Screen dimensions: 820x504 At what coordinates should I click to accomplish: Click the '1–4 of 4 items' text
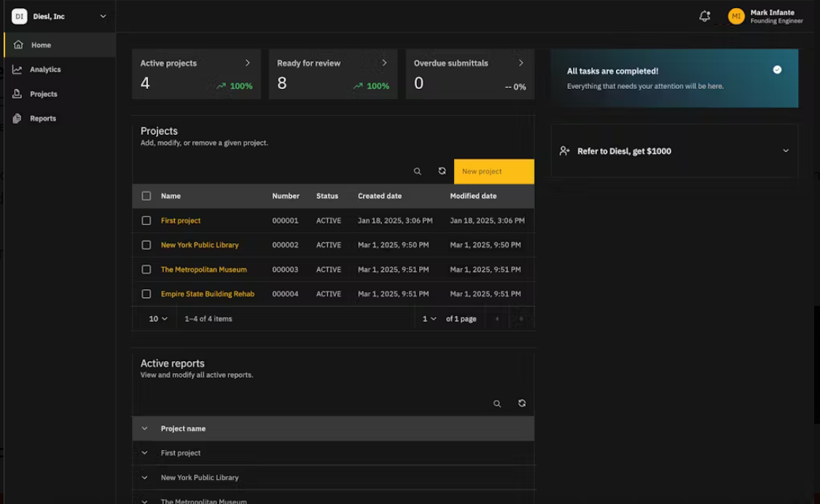(x=208, y=319)
